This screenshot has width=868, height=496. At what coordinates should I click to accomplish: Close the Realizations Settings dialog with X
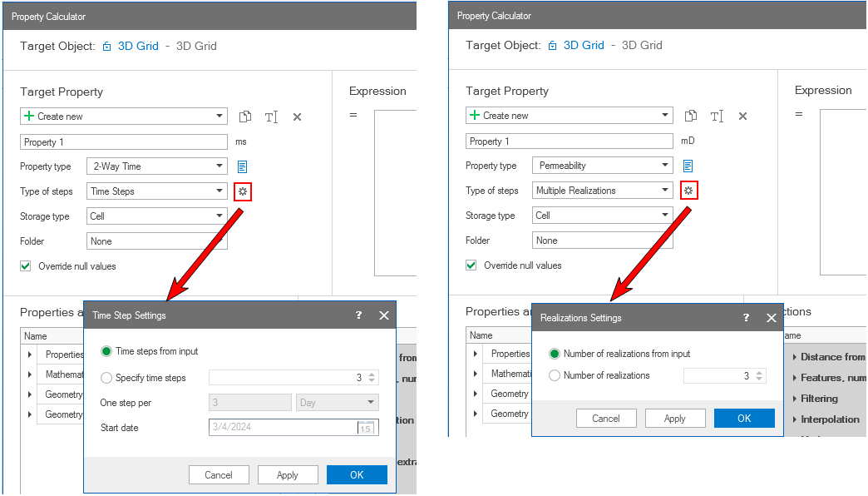click(x=771, y=318)
